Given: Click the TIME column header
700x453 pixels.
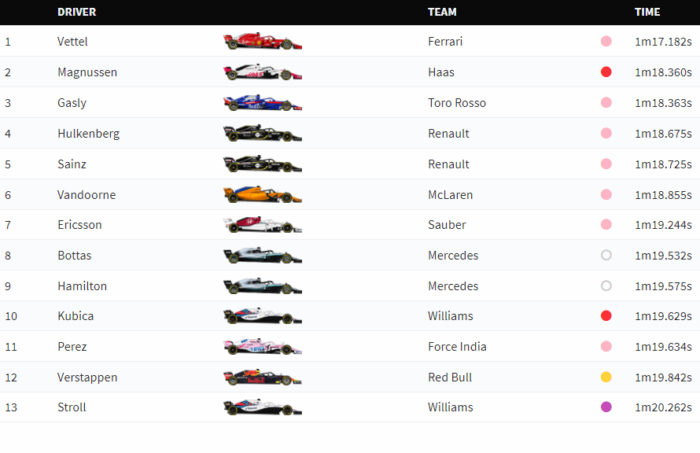Looking at the screenshot, I should (647, 12).
